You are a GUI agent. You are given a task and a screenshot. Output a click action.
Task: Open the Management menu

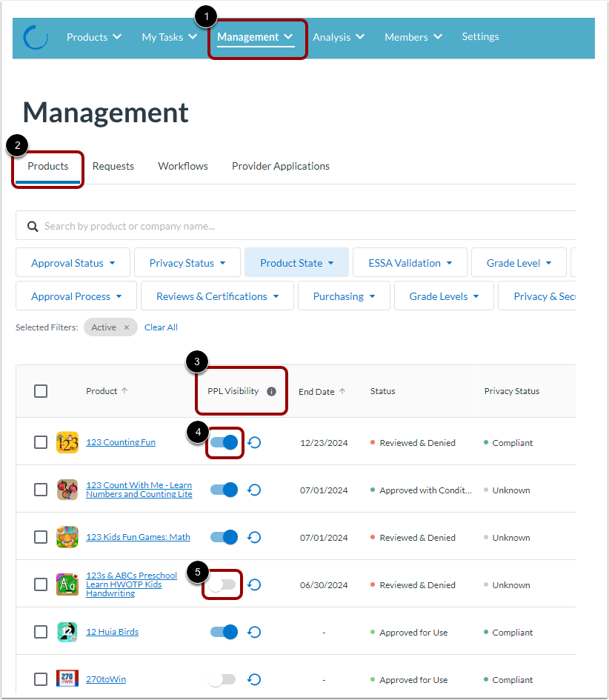coord(255,37)
